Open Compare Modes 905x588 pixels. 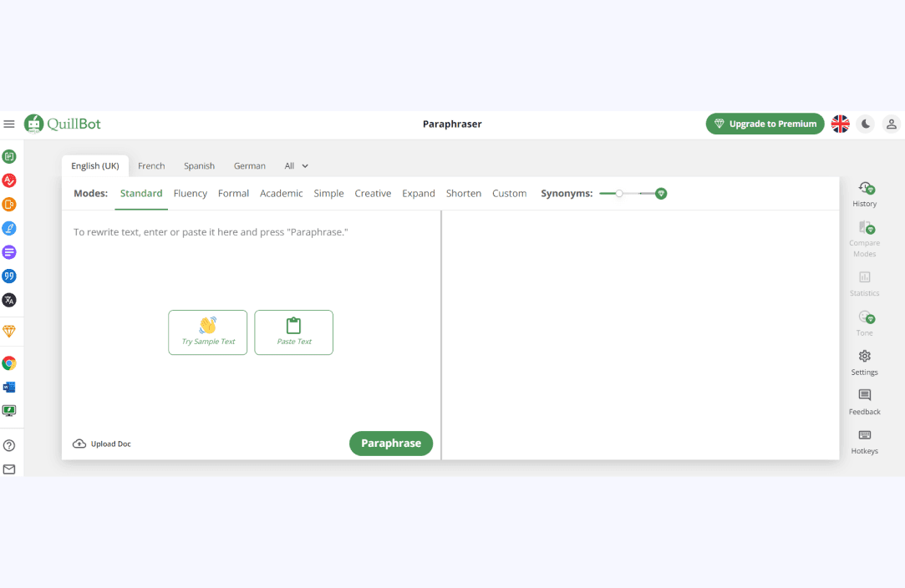[x=865, y=239]
